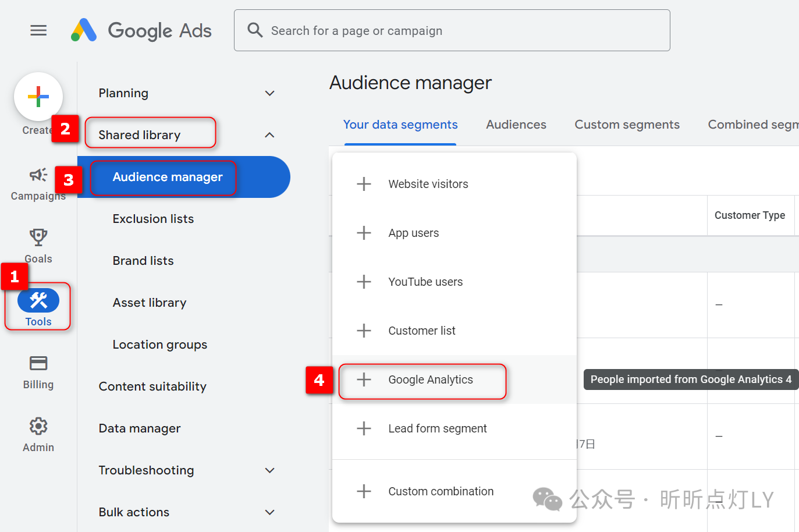Open Goals trophy icon
Viewport: 799px width, 532px height.
tap(38, 237)
